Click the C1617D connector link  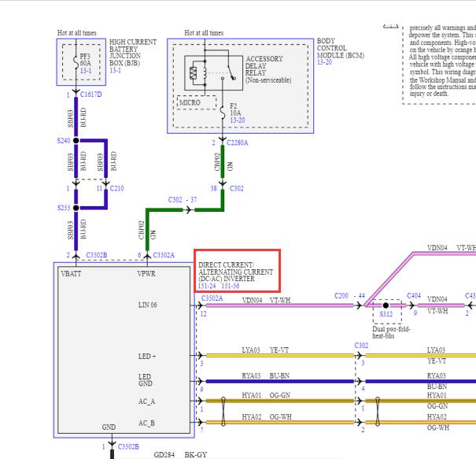pos(90,94)
